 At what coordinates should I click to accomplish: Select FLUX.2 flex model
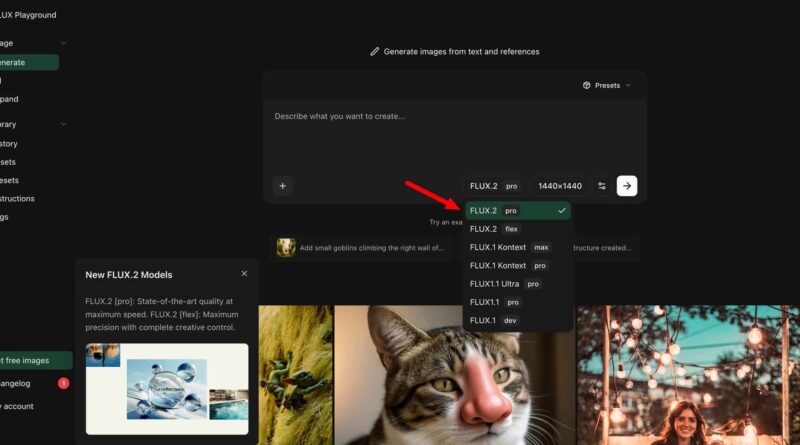point(517,229)
